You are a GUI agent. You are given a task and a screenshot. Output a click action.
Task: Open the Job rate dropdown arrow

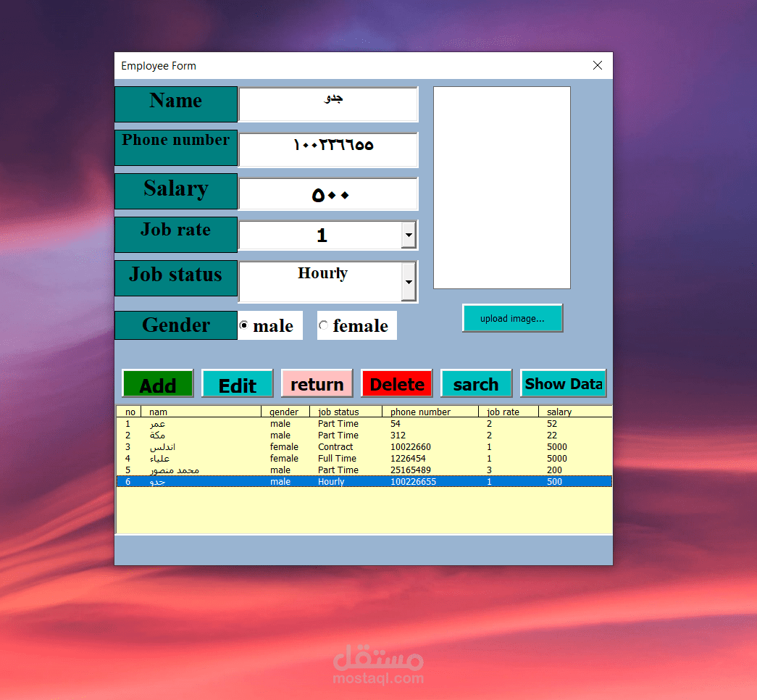(x=409, y=236)
